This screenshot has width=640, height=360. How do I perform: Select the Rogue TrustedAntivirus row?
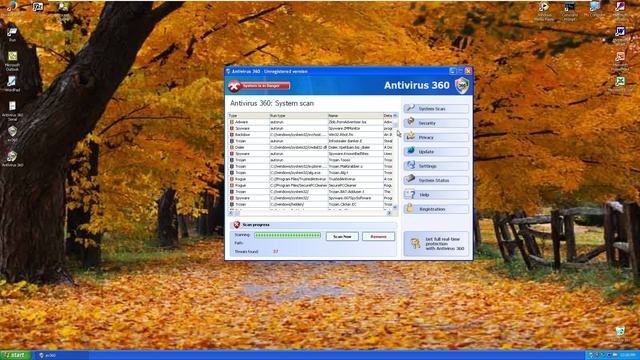point(310,179)
